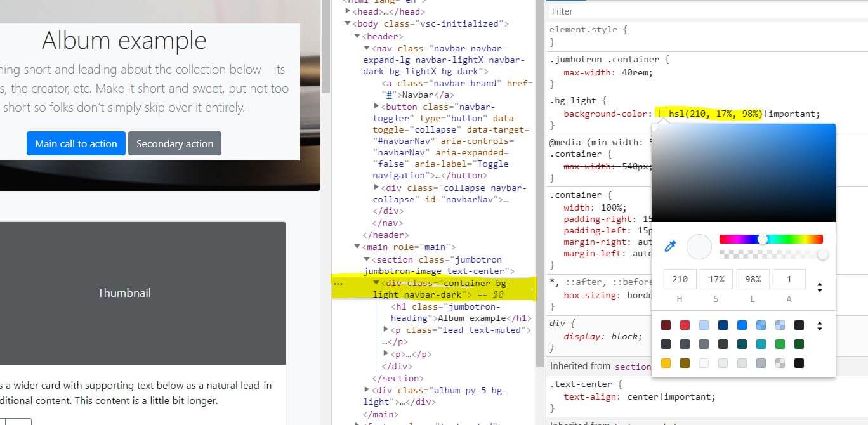
Task: Expand the head element in the DOM tree
Action: [347, 10]
